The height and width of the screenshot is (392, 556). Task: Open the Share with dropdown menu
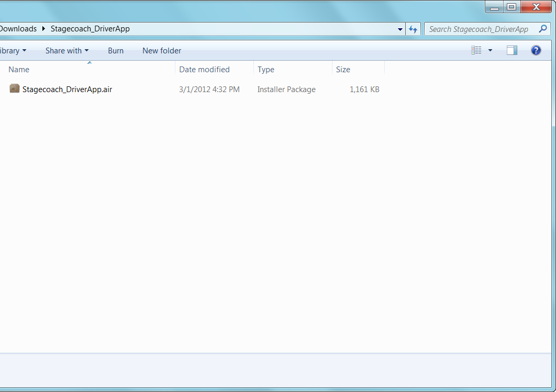[67, 51]
